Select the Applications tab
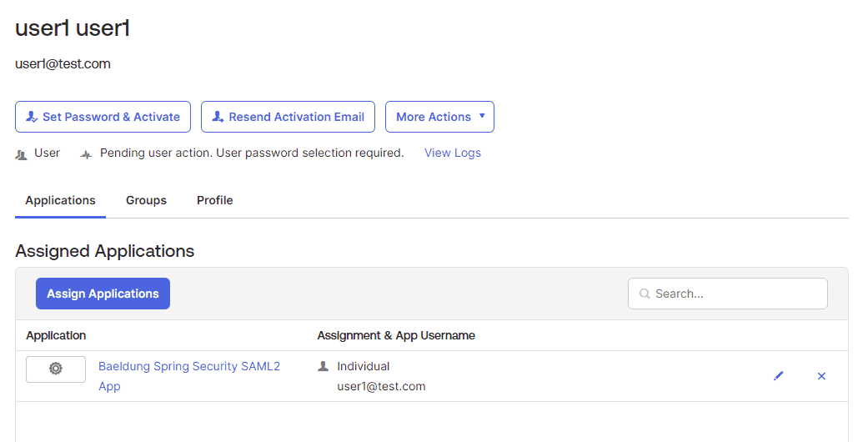Screen dimensions: 868x442 [60, 200]
